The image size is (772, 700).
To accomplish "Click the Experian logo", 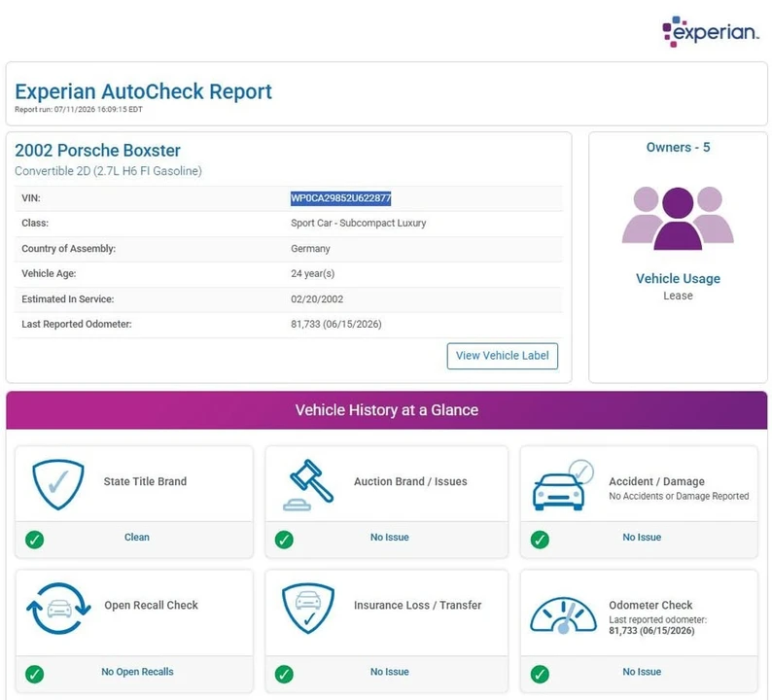I will (711, 31).
